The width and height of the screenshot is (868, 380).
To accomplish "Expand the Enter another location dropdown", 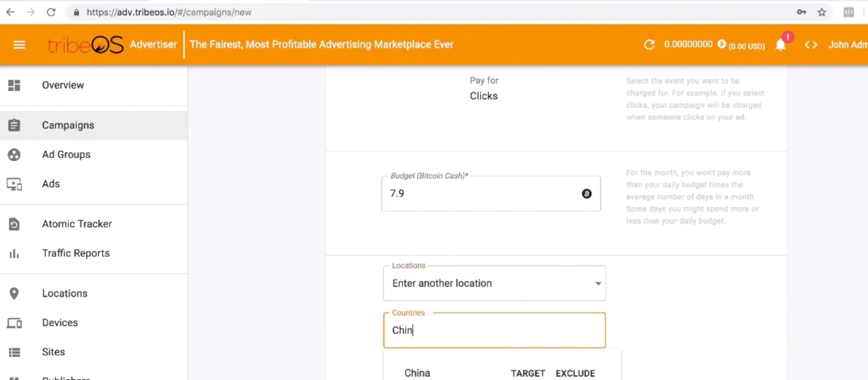I will pyautogui.click(x=597, y=283).
